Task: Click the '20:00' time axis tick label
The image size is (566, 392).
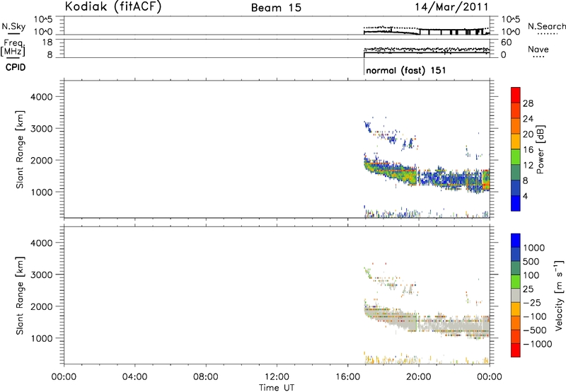Action: click(419, 377)
